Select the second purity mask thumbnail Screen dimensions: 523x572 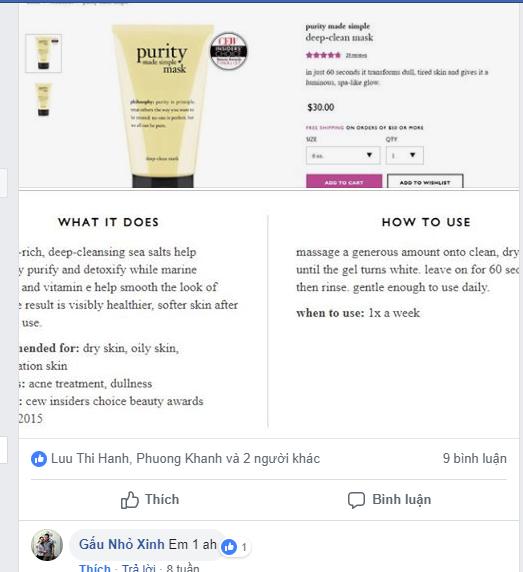tap(43, 99)
